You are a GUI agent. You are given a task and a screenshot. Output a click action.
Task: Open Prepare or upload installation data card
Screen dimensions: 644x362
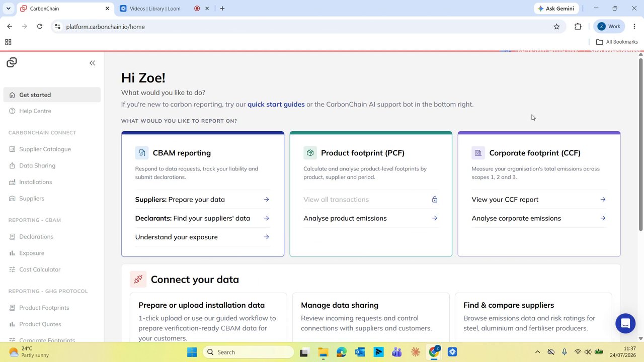(208, 318)
